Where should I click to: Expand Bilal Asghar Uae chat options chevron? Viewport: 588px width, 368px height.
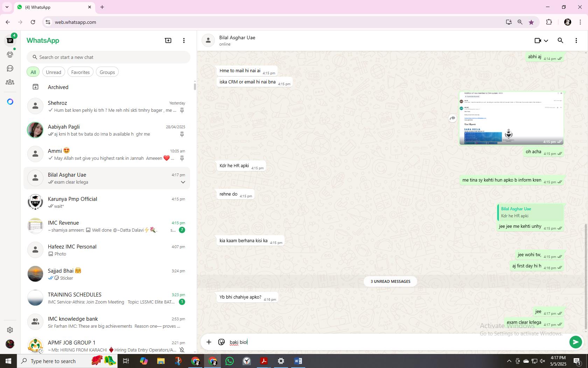[183, 182]
